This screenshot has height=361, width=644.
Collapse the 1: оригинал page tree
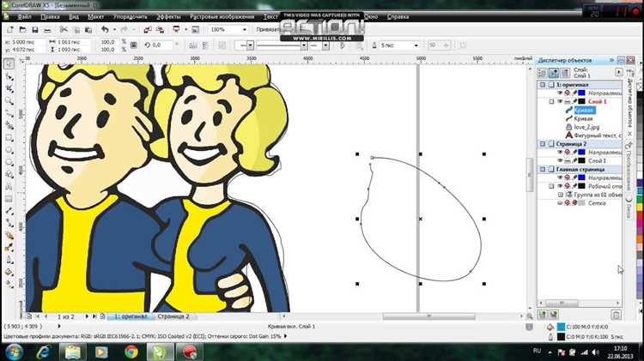coord(542,85)
